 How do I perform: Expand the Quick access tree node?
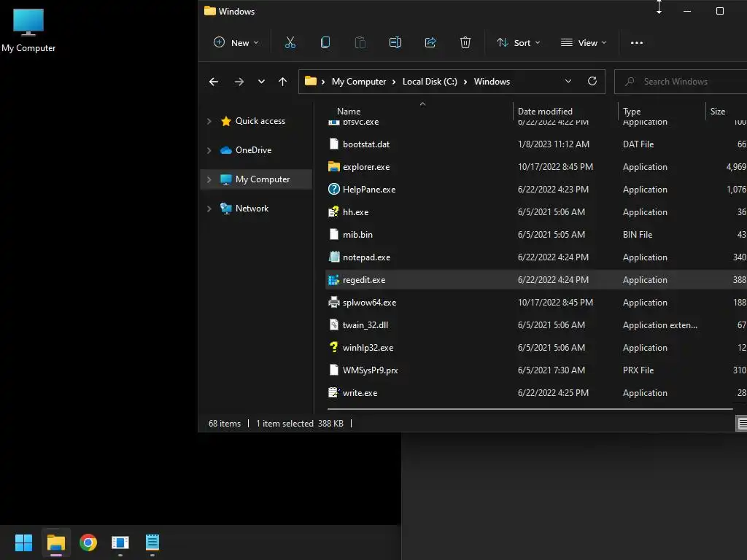tap(209, 121)
